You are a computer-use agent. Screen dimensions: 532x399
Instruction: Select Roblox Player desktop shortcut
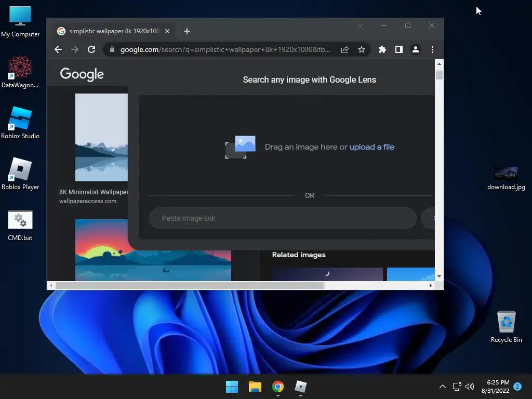coord(20,174)
